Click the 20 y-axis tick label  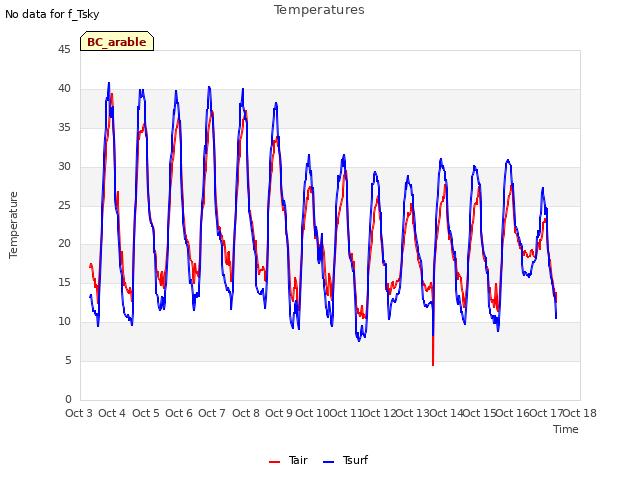(64, 244)
